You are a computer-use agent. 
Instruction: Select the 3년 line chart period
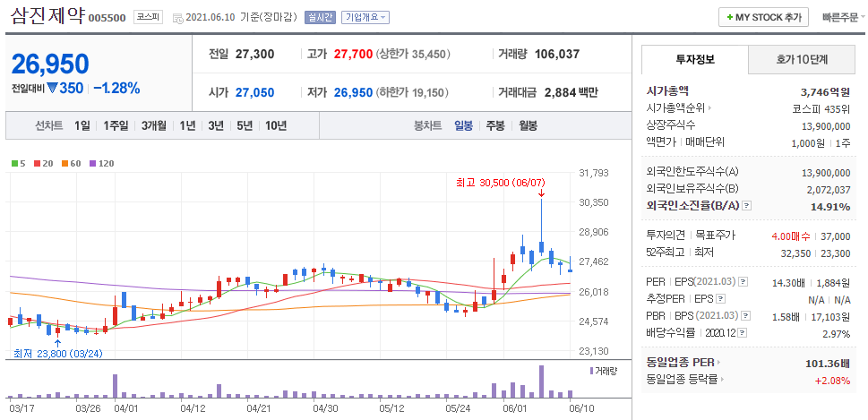(216, 125)
